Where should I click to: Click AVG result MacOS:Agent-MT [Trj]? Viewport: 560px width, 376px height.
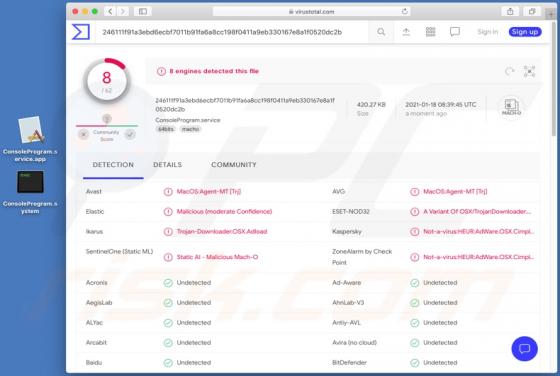455,191
